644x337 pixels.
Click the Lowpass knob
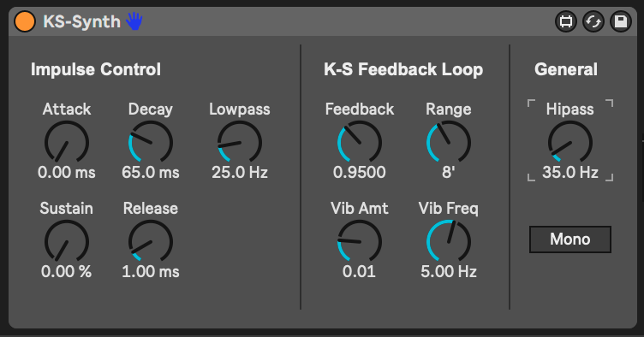(x=240, y=142)
